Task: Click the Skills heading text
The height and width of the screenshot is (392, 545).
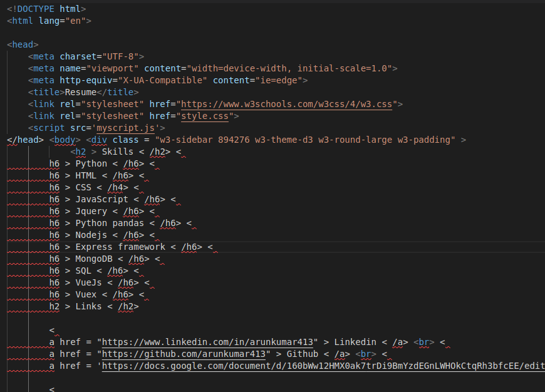Action: point(118,152)
